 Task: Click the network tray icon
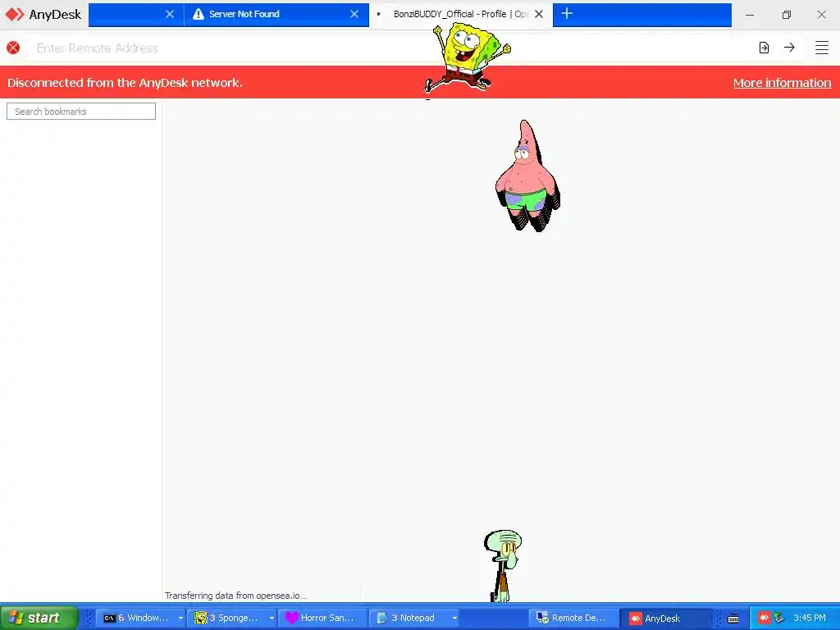pyautogui.click(x=779, y=618)
